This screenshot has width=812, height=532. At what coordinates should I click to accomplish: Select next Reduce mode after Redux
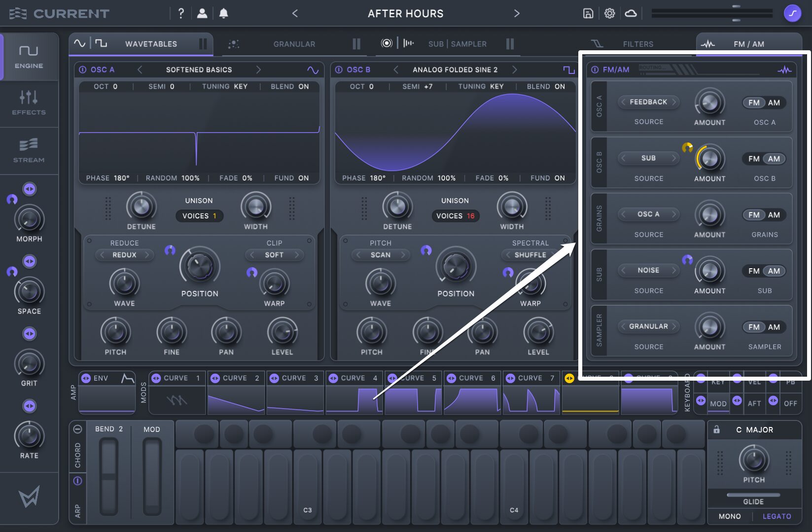(x=147, y=255)
